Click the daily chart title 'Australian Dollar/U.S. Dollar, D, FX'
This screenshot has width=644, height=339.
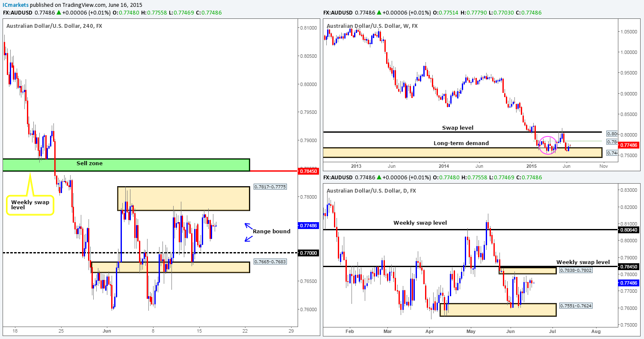coord(372,190)
